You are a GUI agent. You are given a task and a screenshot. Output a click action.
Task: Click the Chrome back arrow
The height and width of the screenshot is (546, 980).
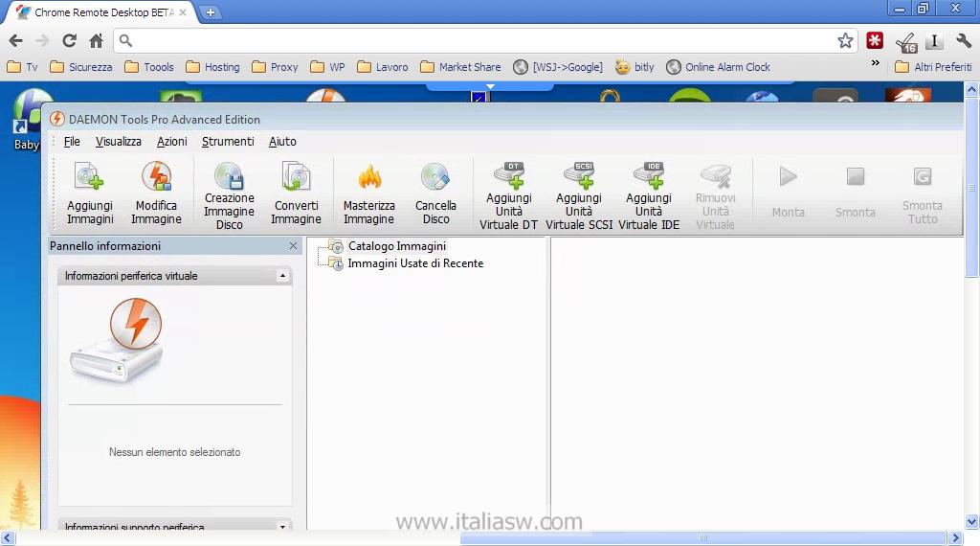coord(16,40)
